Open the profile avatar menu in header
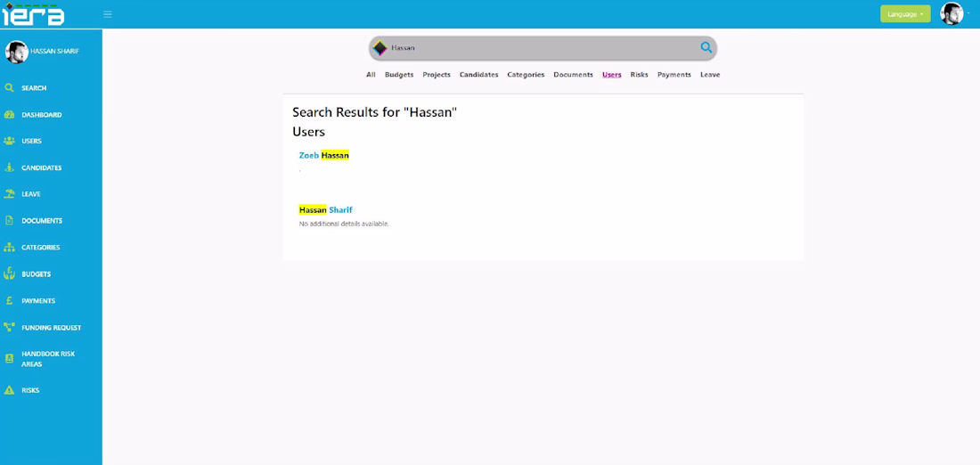Image resolution: width=980 pixels, height=465 pixels. click(x=951, y=13)
